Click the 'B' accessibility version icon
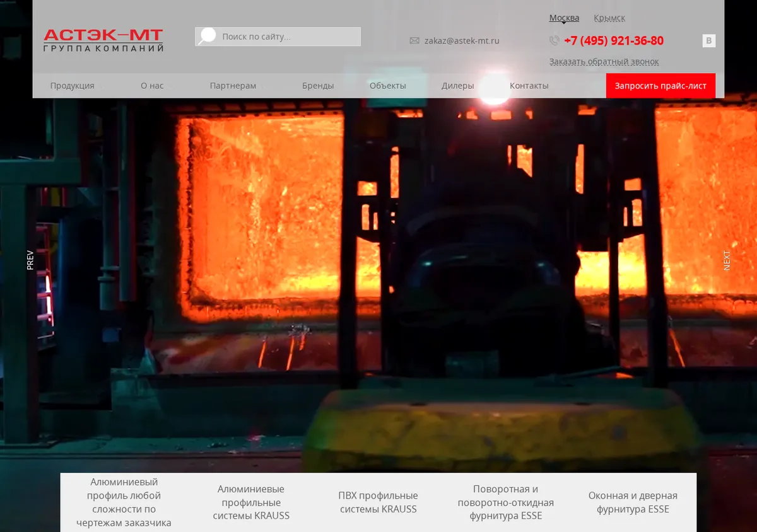 click(x=709, y=41)
